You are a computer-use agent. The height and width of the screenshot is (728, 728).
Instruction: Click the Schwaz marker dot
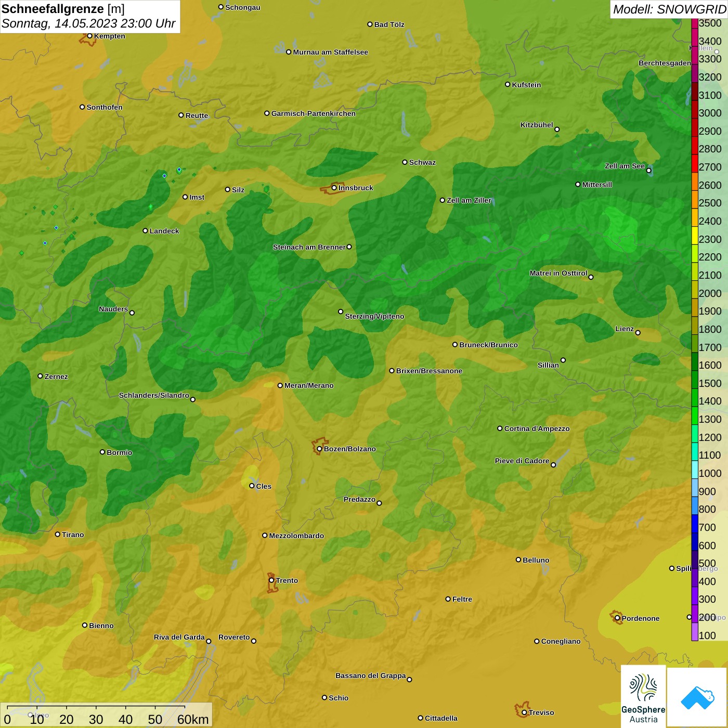405,162
